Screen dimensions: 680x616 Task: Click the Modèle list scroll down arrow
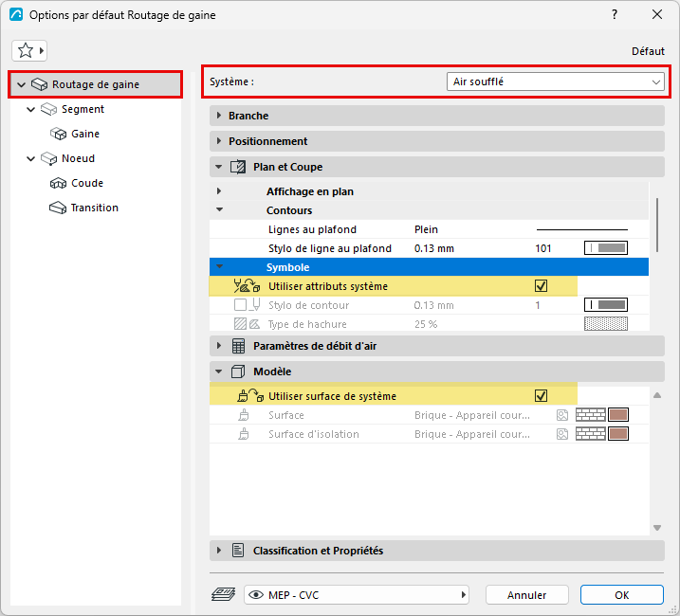(657, 528)
